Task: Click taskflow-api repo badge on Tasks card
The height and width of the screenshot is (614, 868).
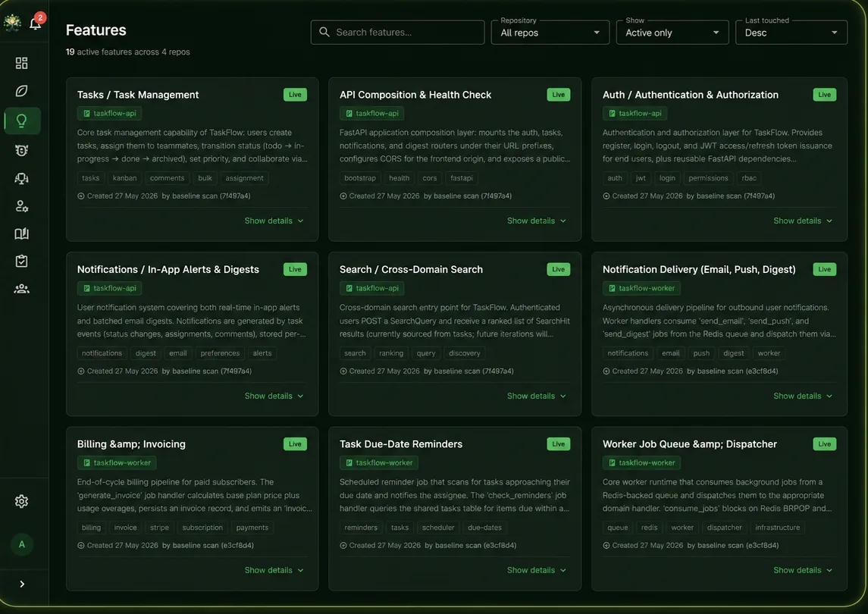Action: 110,114
